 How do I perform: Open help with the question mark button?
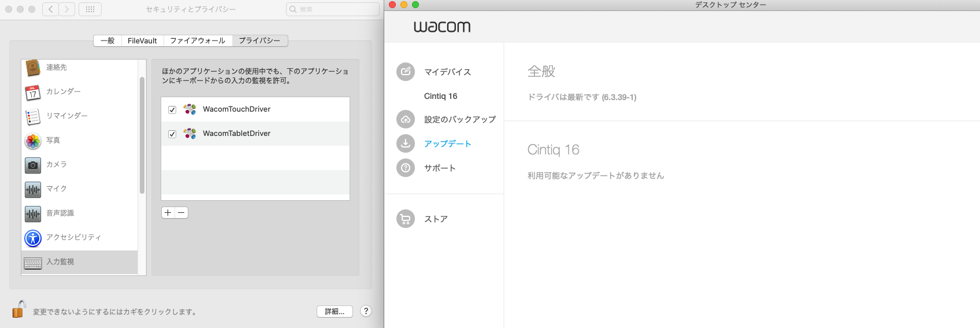pyautogui.click(x=366, y=311)
